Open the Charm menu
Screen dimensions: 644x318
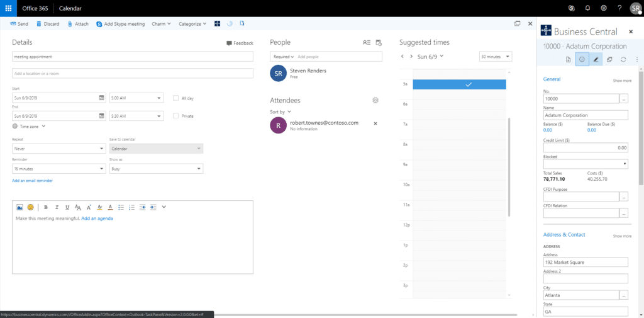click(x=162, y=24)
